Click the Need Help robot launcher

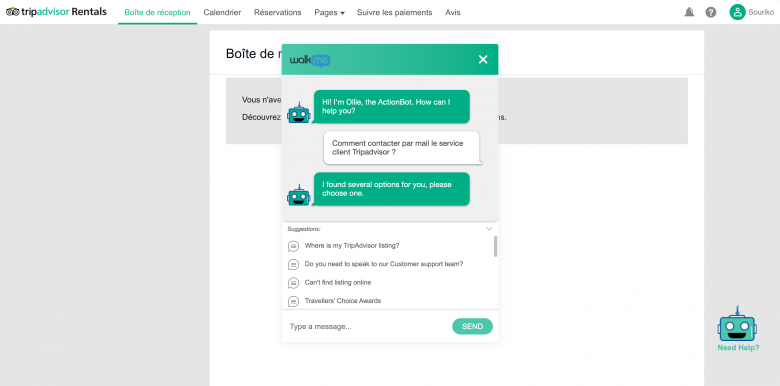(738, 325)
